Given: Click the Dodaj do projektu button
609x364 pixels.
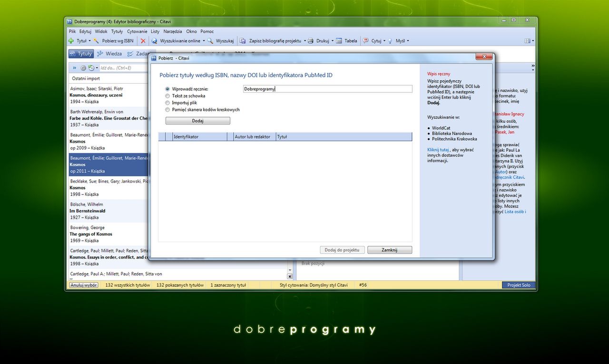Looking at the screenshot, I should pos(343,250).
